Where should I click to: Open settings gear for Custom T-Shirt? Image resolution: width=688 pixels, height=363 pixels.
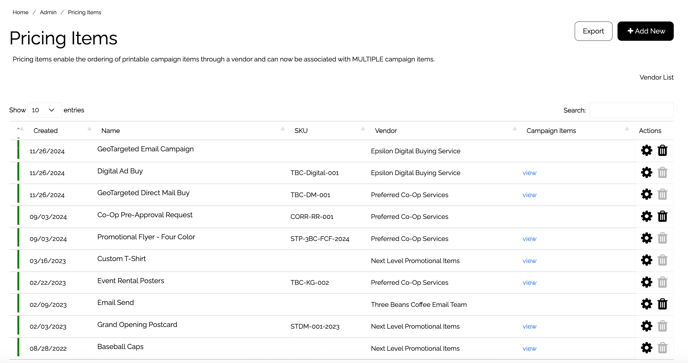pos(646,260)
